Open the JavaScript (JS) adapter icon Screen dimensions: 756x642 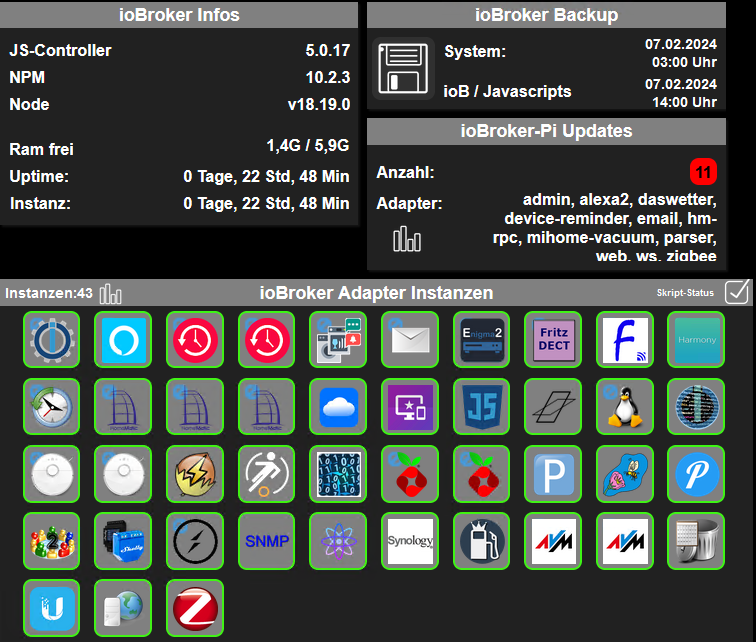[481, 407]
